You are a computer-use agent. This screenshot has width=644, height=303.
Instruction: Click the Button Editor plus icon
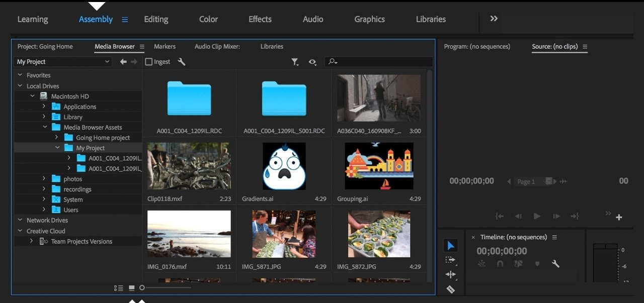click(x=619, y=217)
